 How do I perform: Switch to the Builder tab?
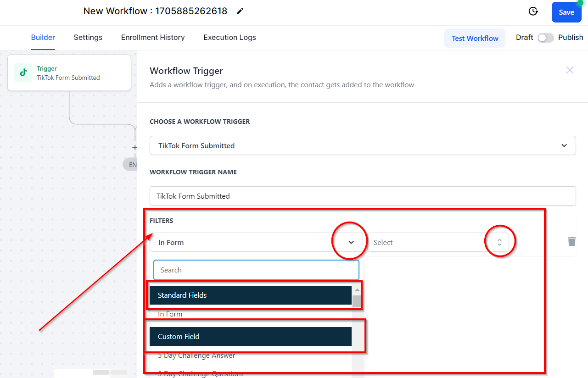click(x=43, y=38)
